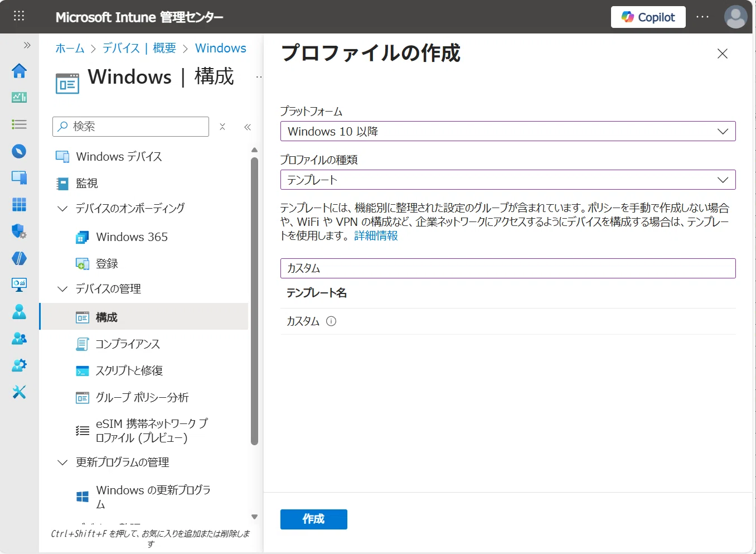Viewport: 756px width, 554px height.
Task: Click the デバイス | 概要 breadcrumb
Action: [139, 48]
